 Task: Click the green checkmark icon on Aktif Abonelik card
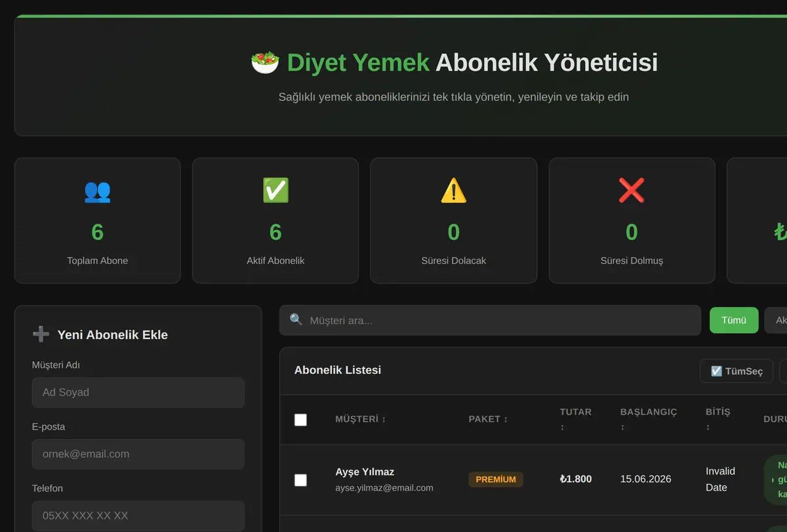point(275,190)
